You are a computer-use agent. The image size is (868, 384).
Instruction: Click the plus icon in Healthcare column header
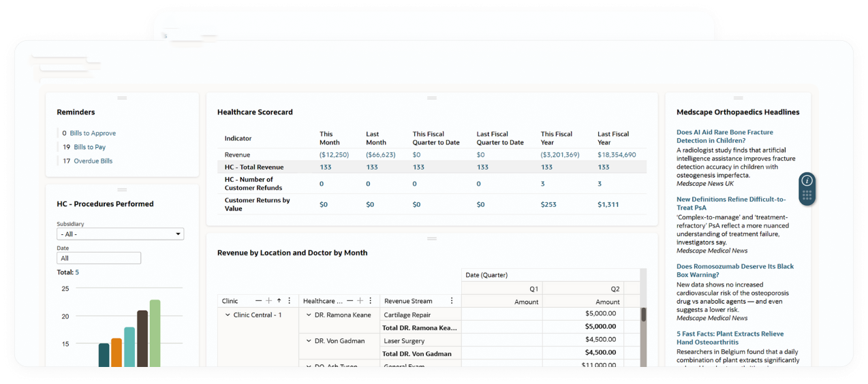click(x=360, y=301)
